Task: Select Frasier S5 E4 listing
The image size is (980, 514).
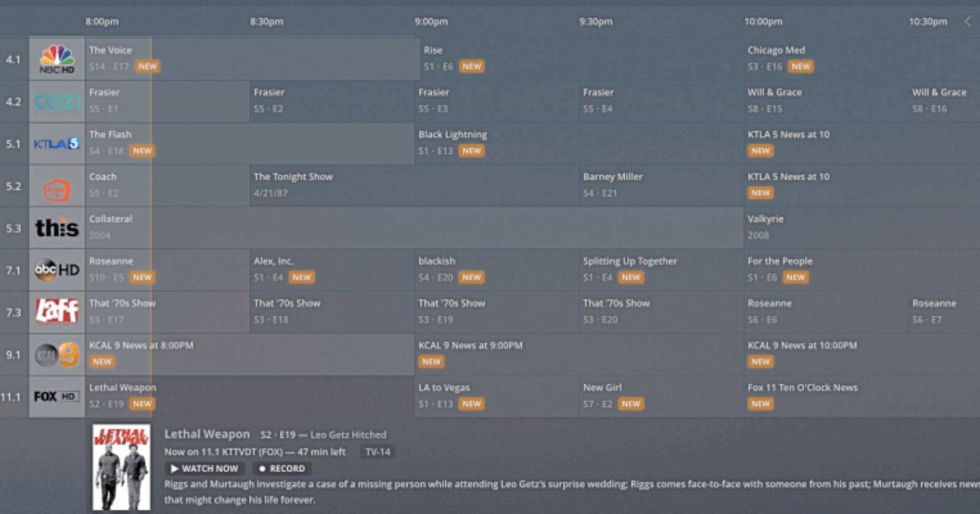Action: 661,102
